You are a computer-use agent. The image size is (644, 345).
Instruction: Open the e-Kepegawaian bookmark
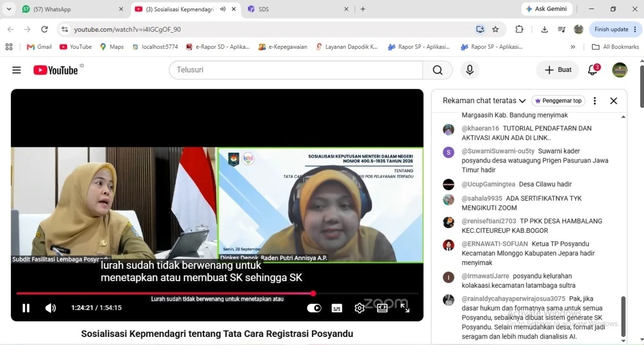(283, 47)
